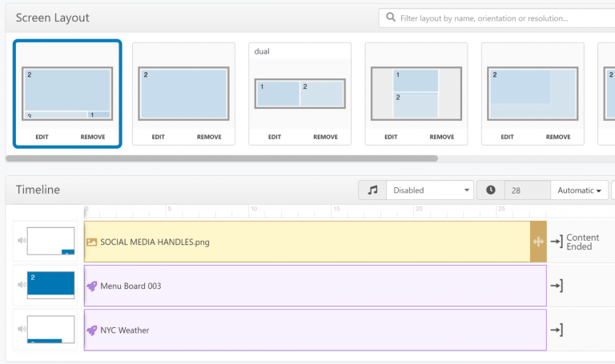Click REMOVE on the single-zone layout

pos(209,137)
